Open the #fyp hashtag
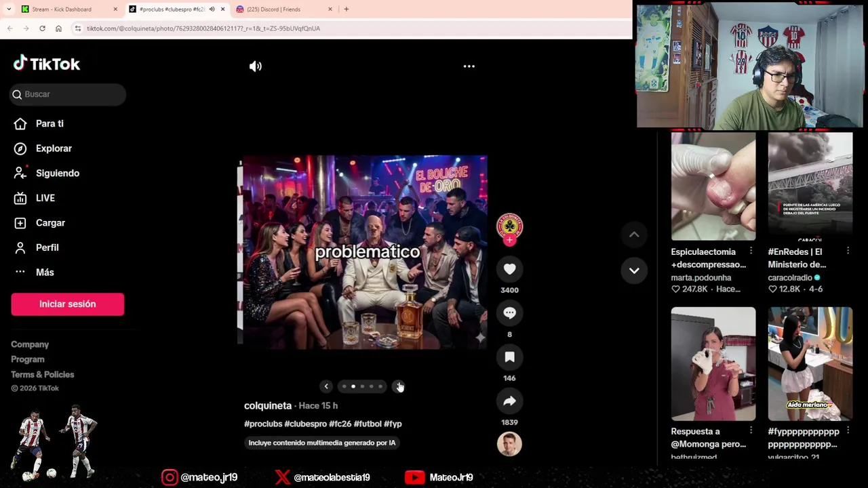Viewport: 868px width, 488px height. point(393,424)
